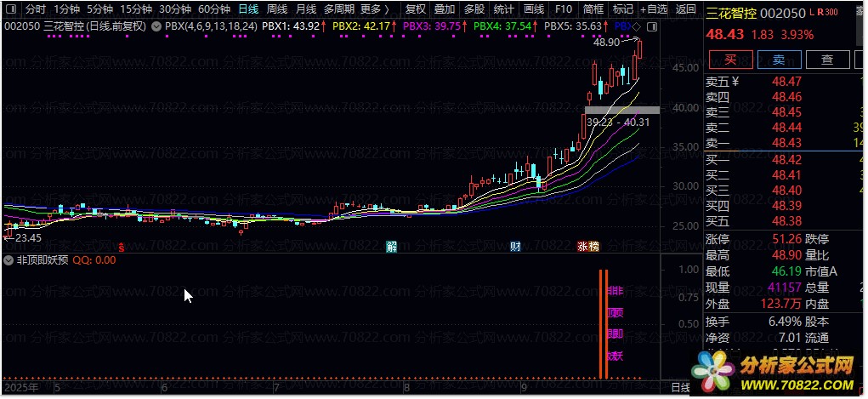Click the PBX(4,6,9,13,18,24) indicator label
This screenshot has width=868, height=399.
[x=212, y=26]
